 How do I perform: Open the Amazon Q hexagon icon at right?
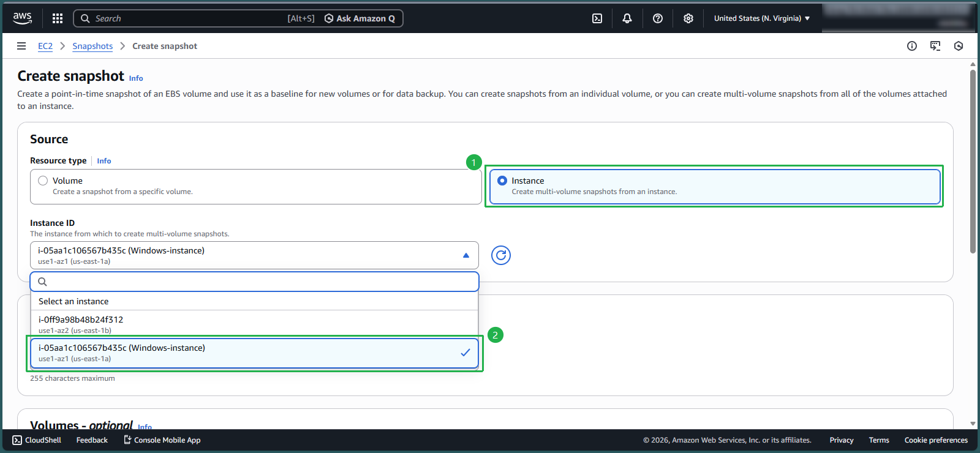pos(959,46)
